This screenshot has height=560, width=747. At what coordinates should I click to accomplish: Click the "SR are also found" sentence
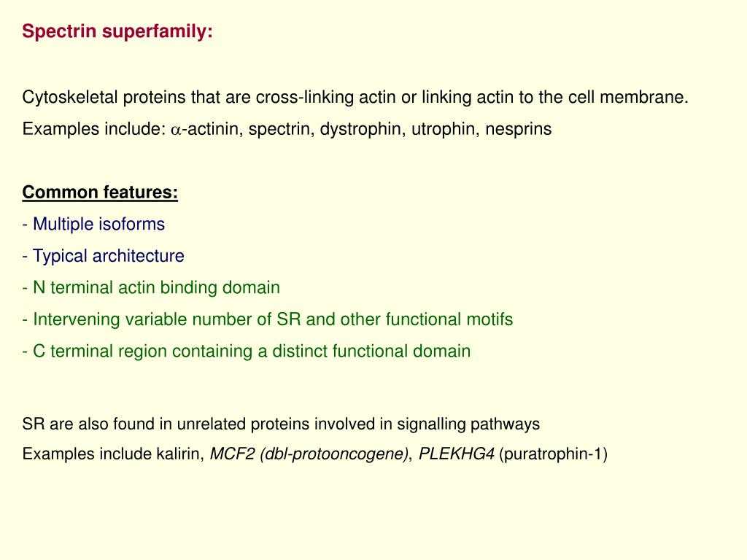tap(281, 424)
